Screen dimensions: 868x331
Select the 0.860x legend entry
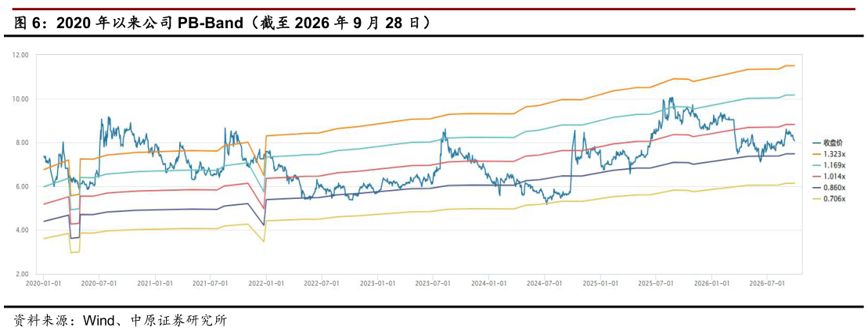[829, 188]
